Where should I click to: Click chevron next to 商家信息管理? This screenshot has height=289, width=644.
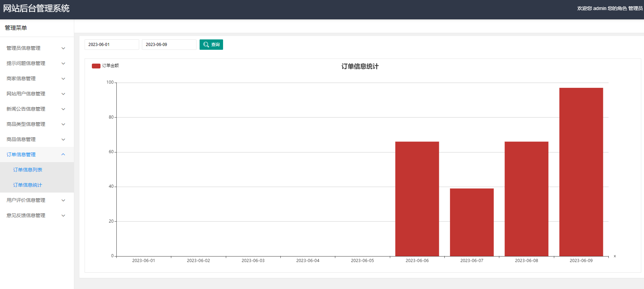click(x=63, y=79)
